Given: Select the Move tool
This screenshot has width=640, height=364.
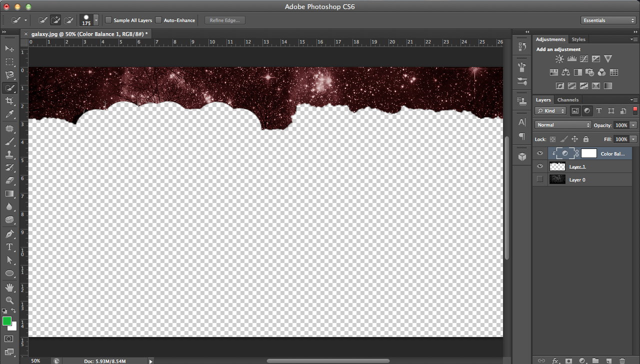Looking at the screenshot, I should click(9, 48).
